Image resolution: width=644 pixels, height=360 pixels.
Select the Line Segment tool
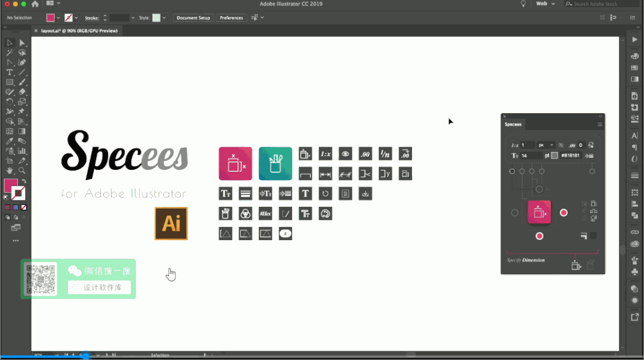(x=22, y=72)
